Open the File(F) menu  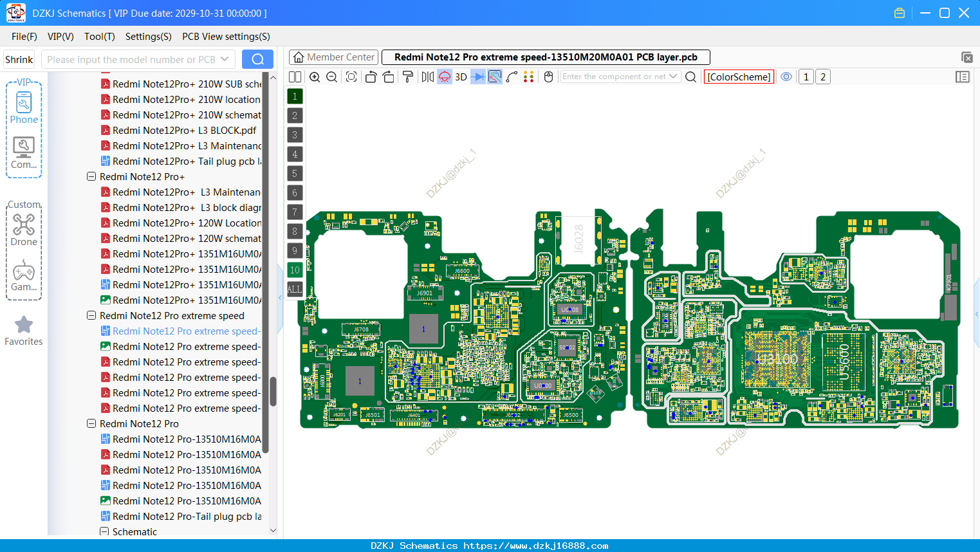point(24,37)
